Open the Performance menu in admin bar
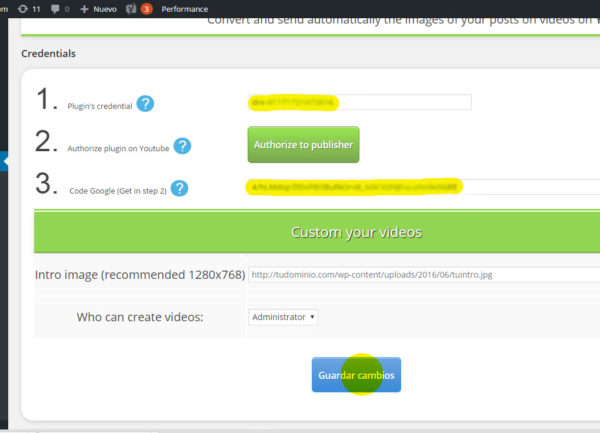 click(x=184, y=9)
